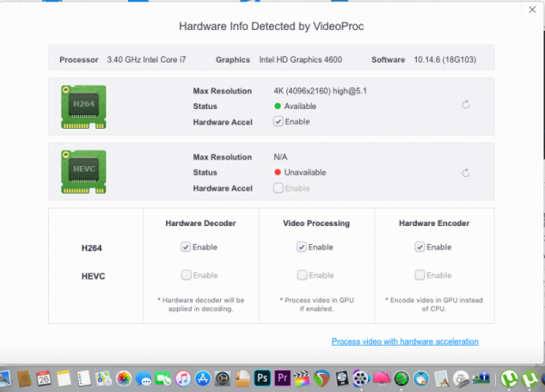The height and width of the screenshot is (392, 545).
Task: Open Premiere Pro from the Dock
Action: pyautogui.click(x=282, y=378)
